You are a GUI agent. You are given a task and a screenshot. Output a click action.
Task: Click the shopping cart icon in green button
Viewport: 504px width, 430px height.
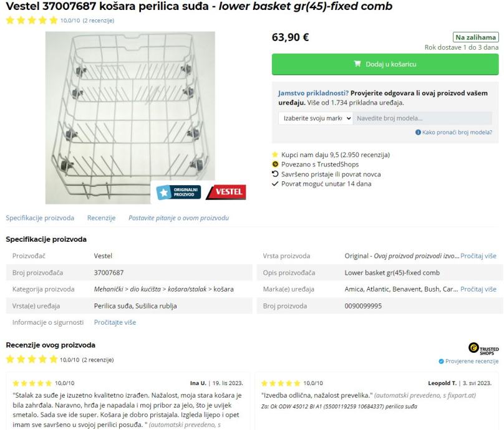(357, 64)
